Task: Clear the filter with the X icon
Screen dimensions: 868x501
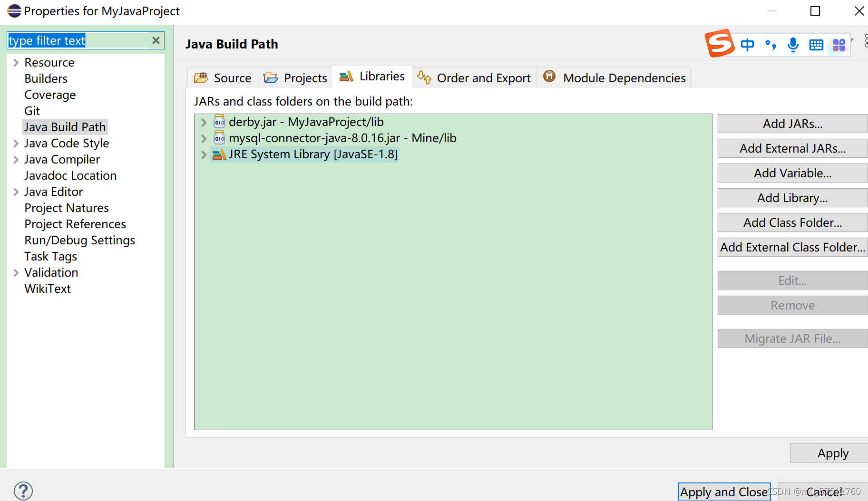Action: click(156, 40)
